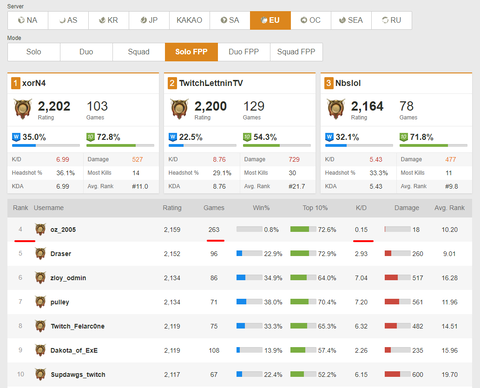Open Twitch_Felarc0ne profile link
The height and width of the screenshot is (388, 480).
pos(77,326)
